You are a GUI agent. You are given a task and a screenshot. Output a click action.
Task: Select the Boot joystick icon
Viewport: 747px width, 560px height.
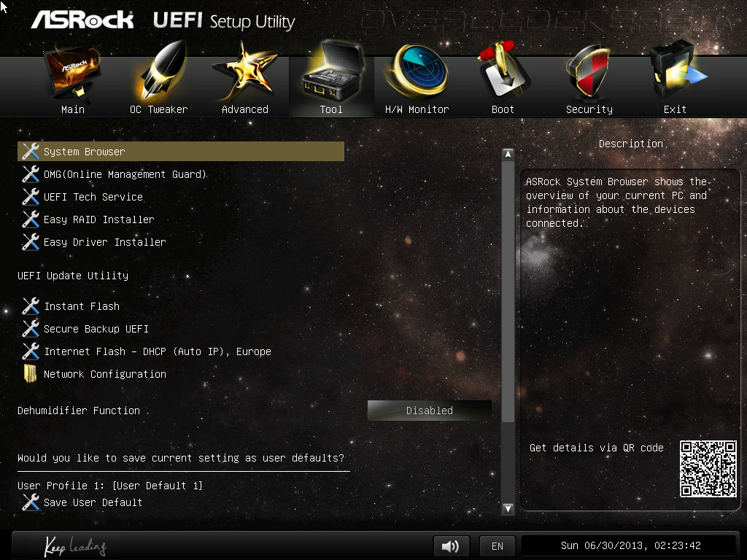point(503,71)
